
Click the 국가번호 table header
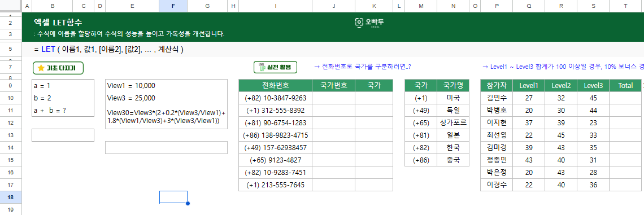coord(333,86)
